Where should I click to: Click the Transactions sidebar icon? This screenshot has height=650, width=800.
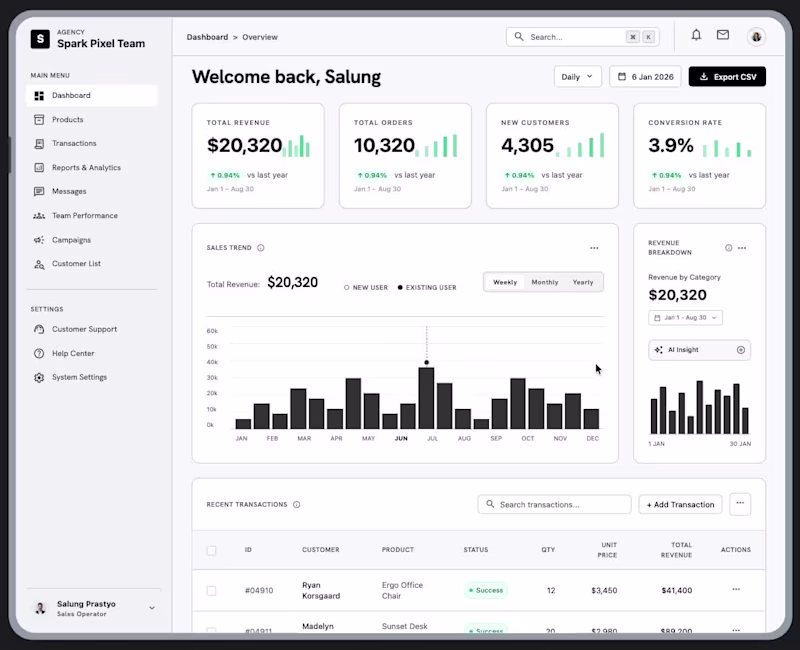pos(39,143)
